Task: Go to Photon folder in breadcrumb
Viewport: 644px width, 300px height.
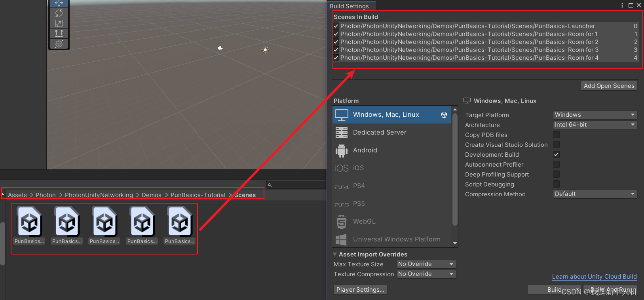Action: pos(46,195)
